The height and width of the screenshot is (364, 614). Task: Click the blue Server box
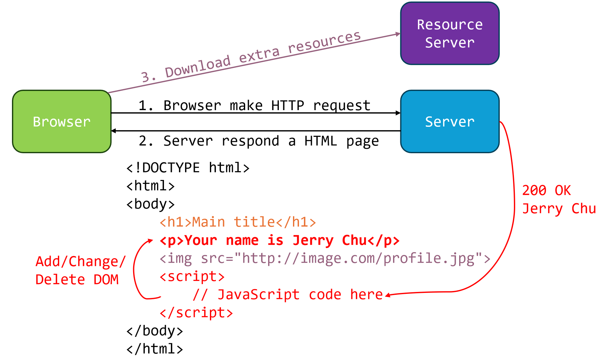click(449, 121)
